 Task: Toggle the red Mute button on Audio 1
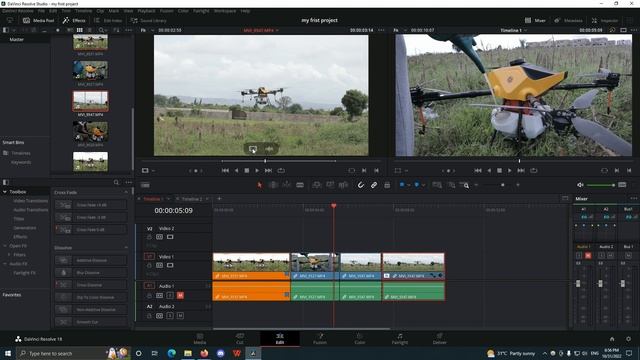180,295
